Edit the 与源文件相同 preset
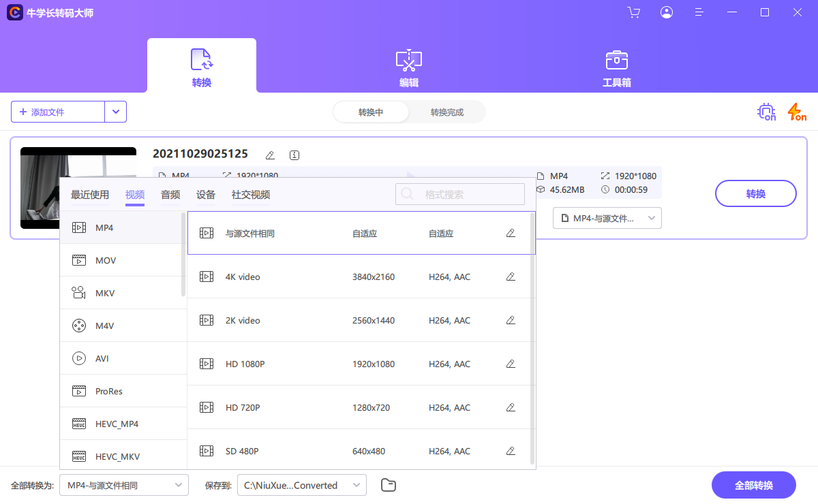The width and height of the screenshot is (818, 504). 511,233
